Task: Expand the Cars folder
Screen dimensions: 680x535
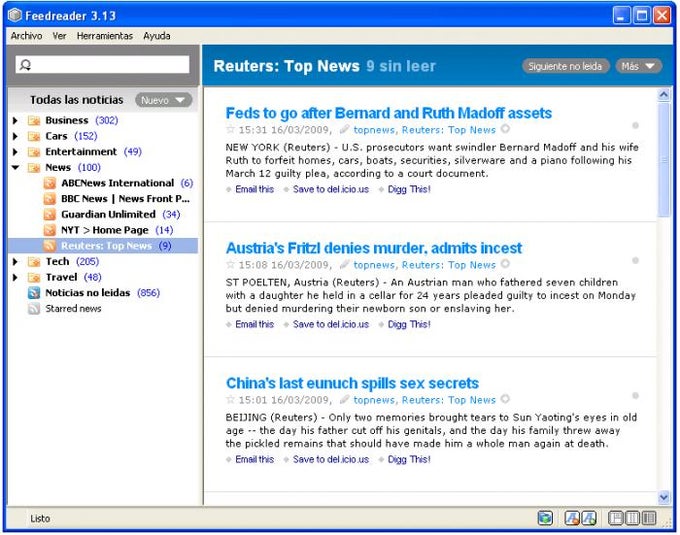Action: (15, 136)
